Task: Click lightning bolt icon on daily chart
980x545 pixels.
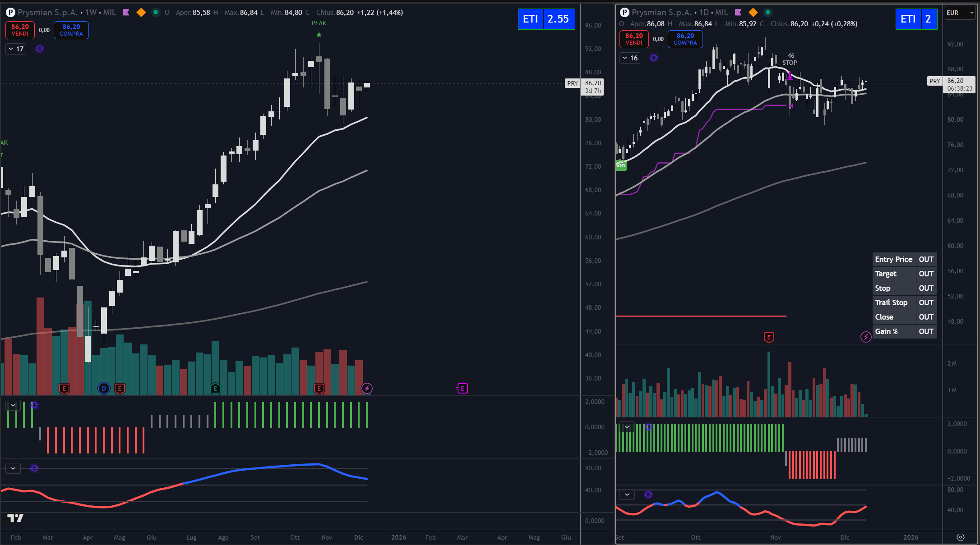Action: pos(865,337)
